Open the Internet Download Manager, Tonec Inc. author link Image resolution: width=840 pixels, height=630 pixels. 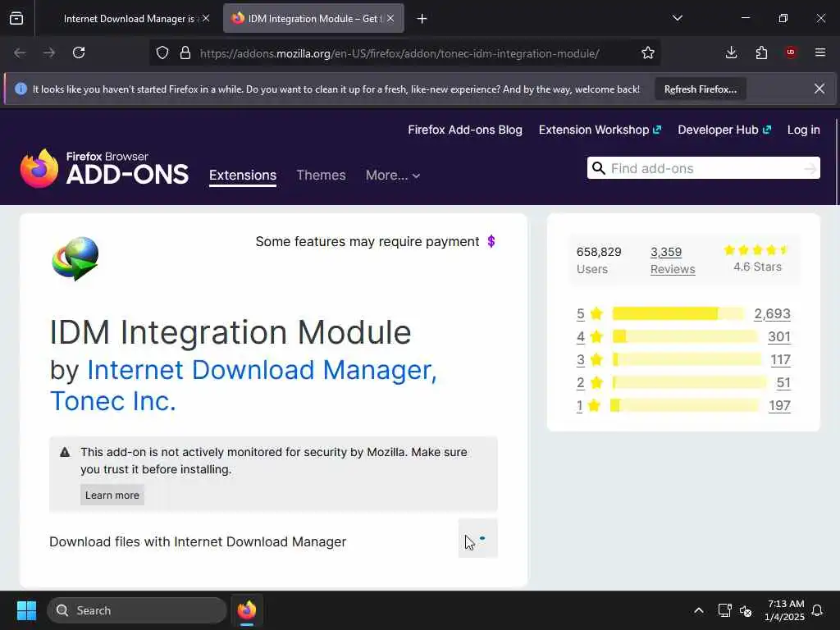[x=244, y=386]
